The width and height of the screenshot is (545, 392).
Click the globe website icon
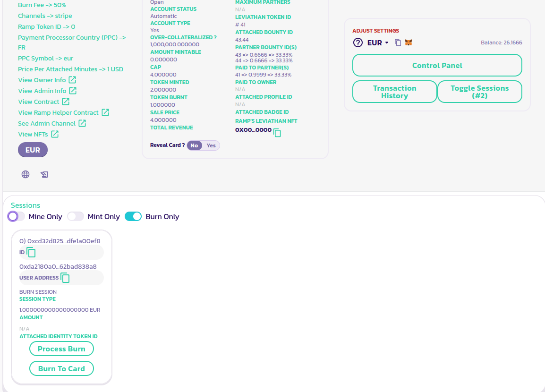coord(26,174)
